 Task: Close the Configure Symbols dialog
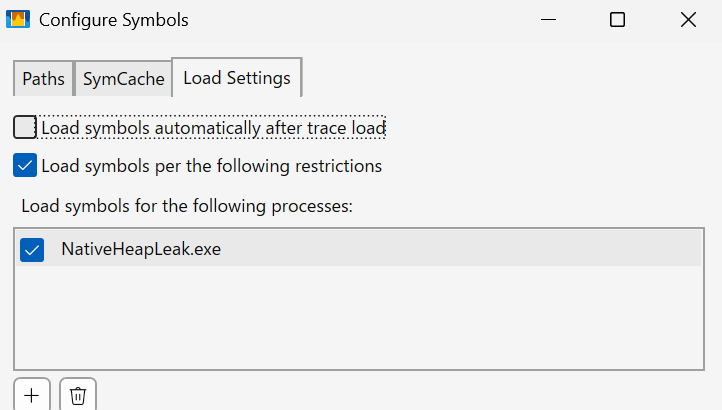687,19
